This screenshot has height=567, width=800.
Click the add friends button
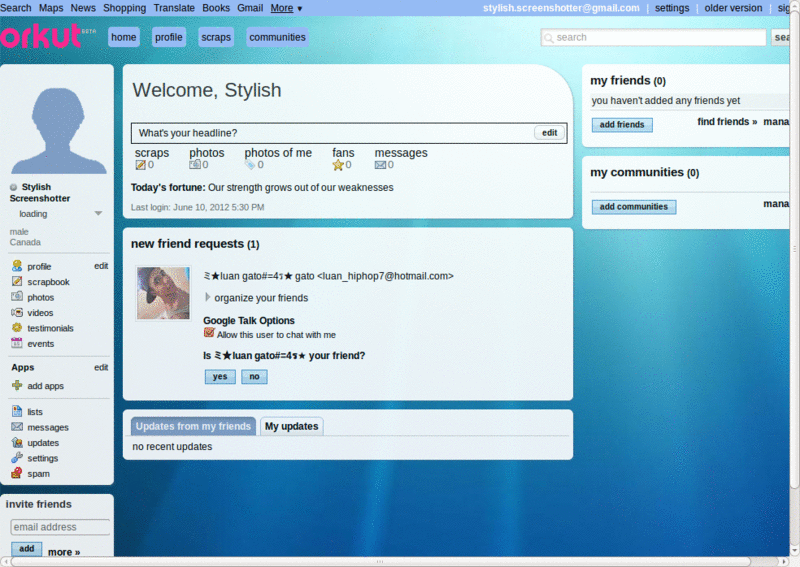click(622, 125)
